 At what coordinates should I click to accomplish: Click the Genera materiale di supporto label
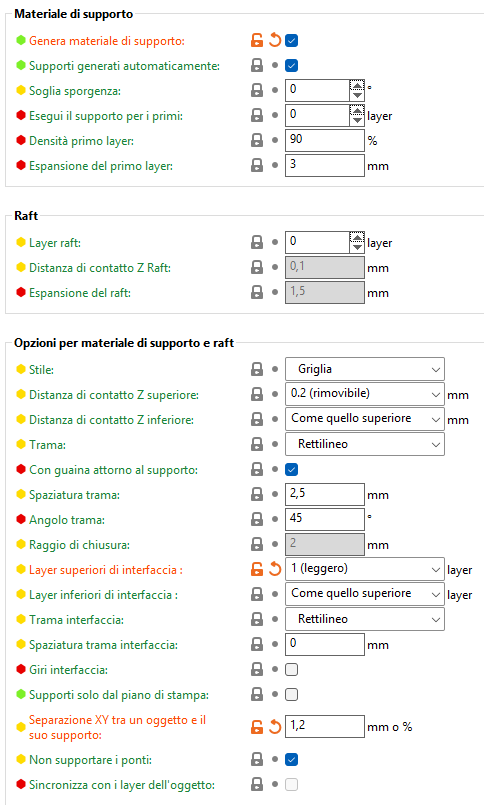107,41
